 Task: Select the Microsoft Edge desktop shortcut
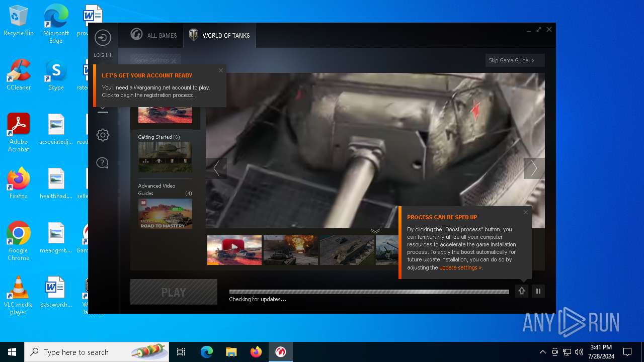tap(56, 24)
